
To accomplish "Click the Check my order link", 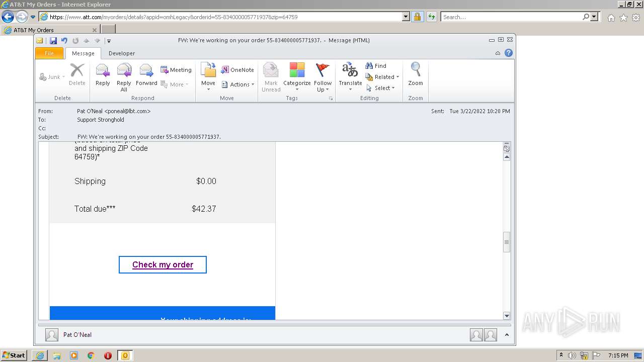I will point(163,264).
